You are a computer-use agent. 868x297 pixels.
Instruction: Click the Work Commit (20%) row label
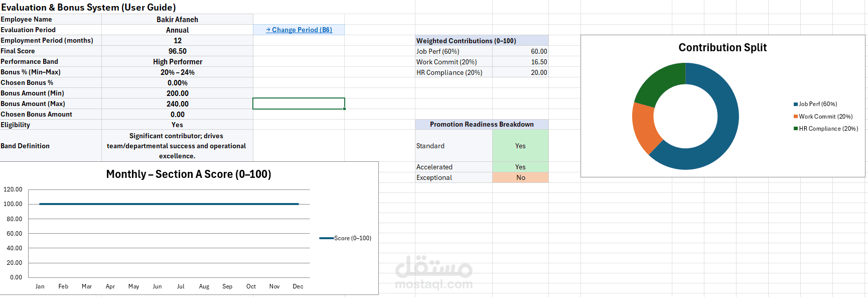[454, 62]
